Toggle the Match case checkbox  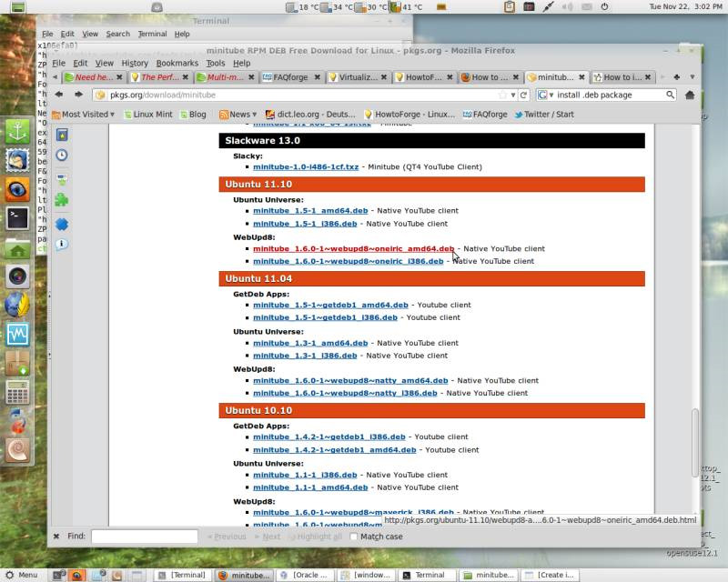pyautogui.click(x=353, y=537)
